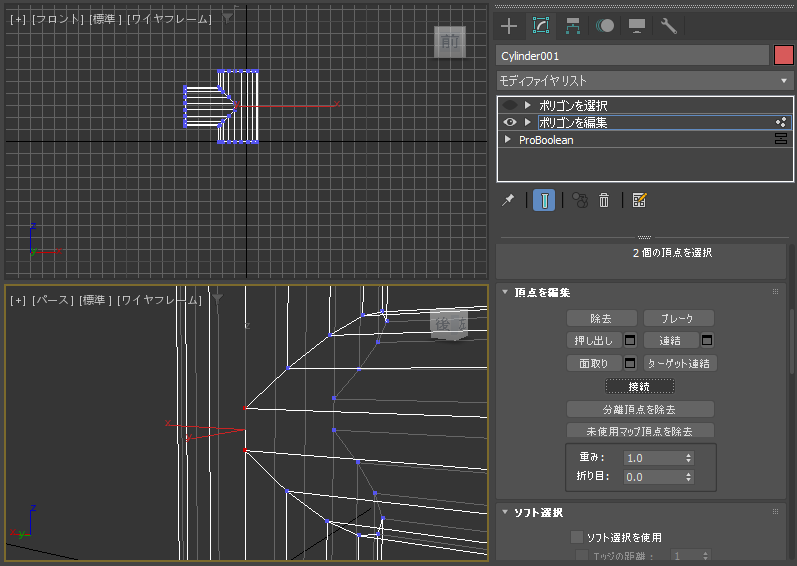Open the Motion panel tab
Viewport: 797px width, 566px height.
pyautogui.click(x=605, y=25)
